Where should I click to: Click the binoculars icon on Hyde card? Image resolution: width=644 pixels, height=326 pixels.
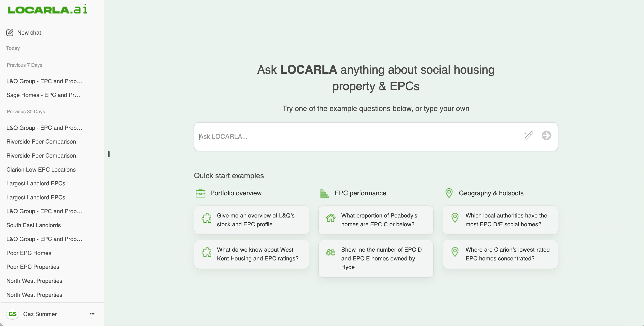click(x=331, y=252)
